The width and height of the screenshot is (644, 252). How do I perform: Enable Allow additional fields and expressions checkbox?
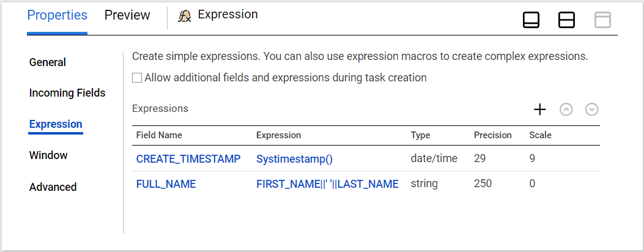(x=137, y=78)
